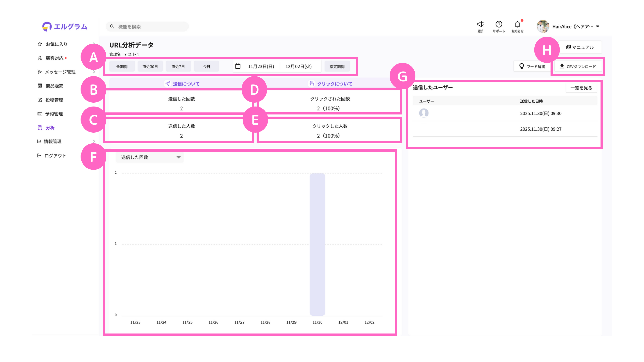Viewport: 644px width, 362px height.
Task: Click the エルグラム logo
Action: click(65, 26)
